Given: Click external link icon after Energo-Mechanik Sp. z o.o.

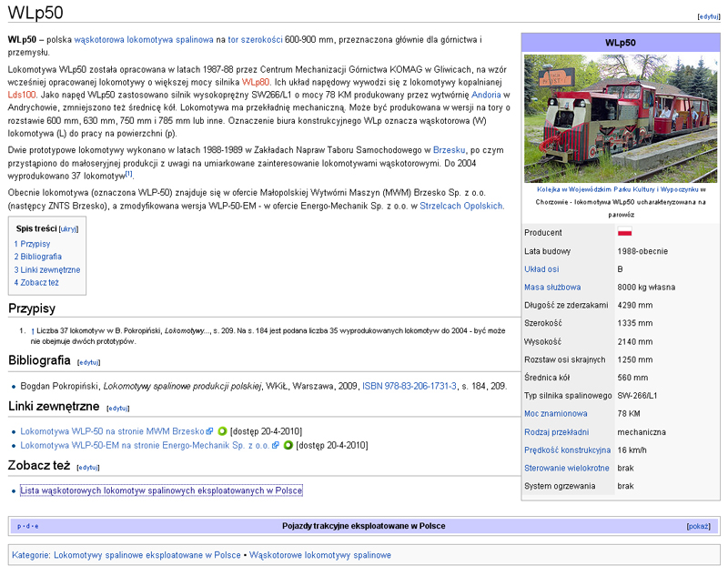Looking at the screenshot, I should click(x=276, y=445).
